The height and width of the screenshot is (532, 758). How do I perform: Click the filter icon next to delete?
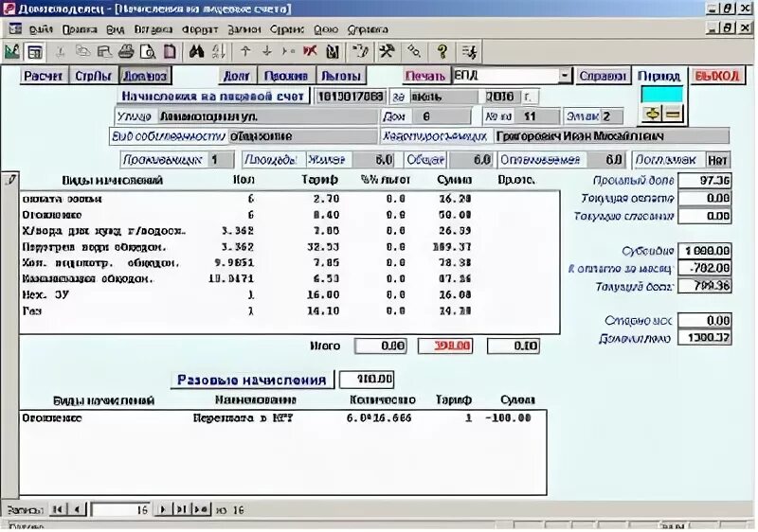(x=333, y=52)
